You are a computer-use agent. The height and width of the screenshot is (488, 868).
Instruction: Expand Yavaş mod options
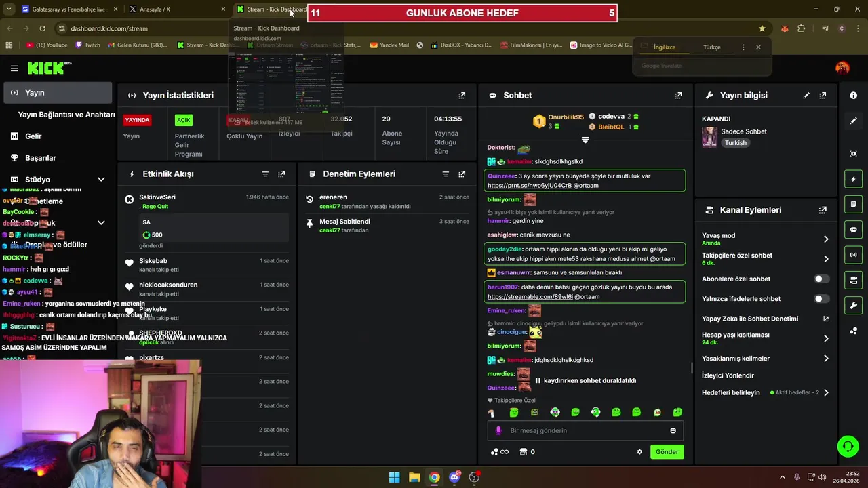point(826,239)
